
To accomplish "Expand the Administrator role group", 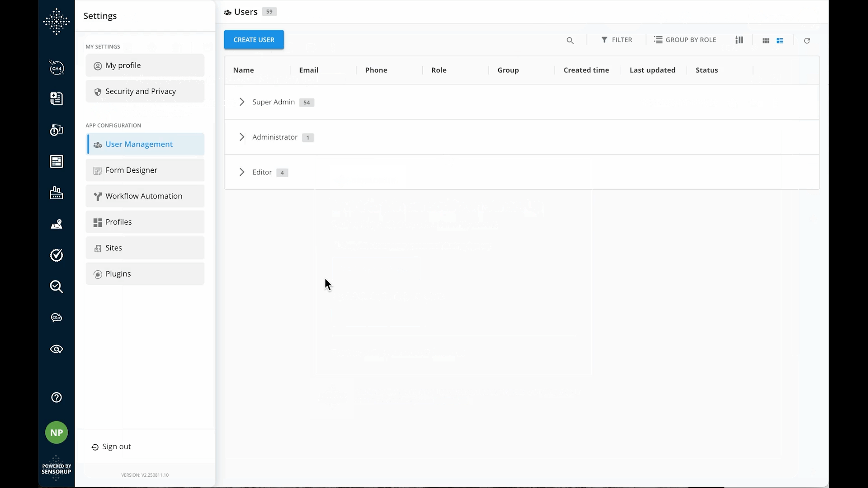I will click(242, 137).
